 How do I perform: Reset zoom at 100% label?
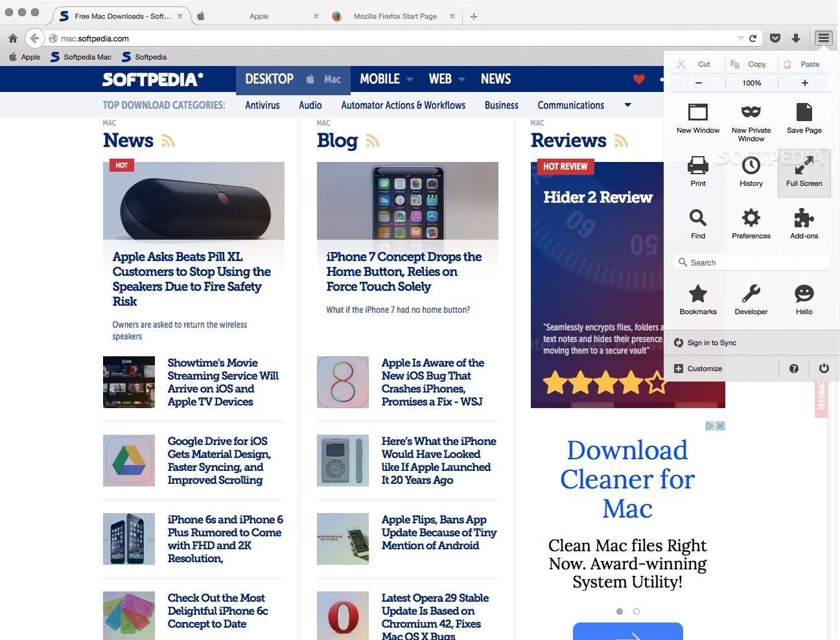point(752,83)
